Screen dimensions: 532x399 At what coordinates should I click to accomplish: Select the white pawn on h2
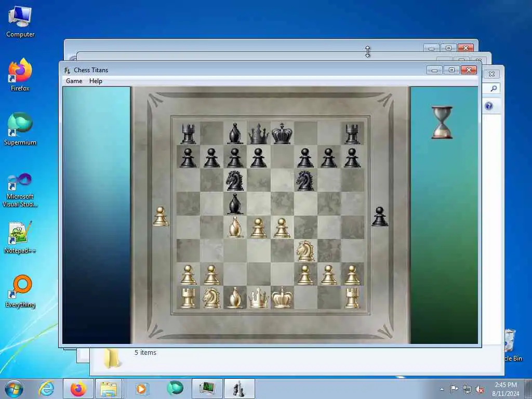pos(352,275)
